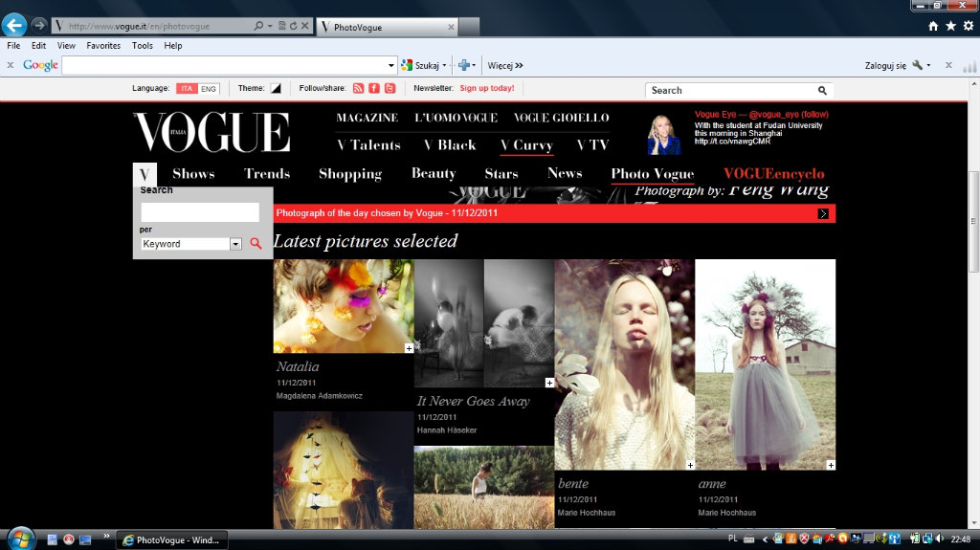Click the volume speaker tray icon
Viewport: 980px width, 550px height.
click(940, 539)
